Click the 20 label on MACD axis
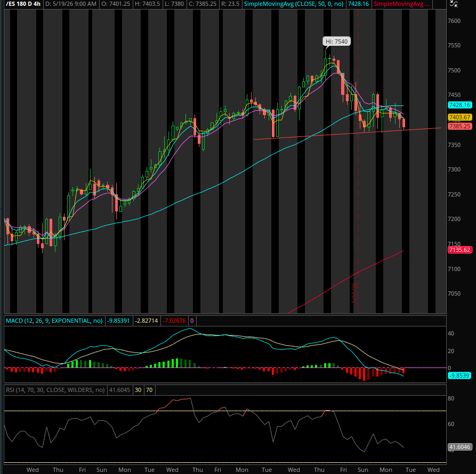The width and height of the screenshot is (476, 474). click(x=451, y=351)
